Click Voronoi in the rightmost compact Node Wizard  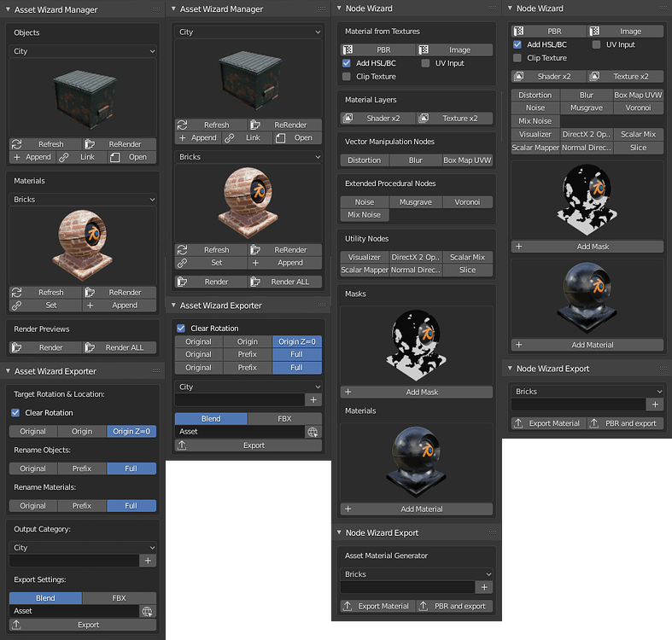(x=638, y=108)
